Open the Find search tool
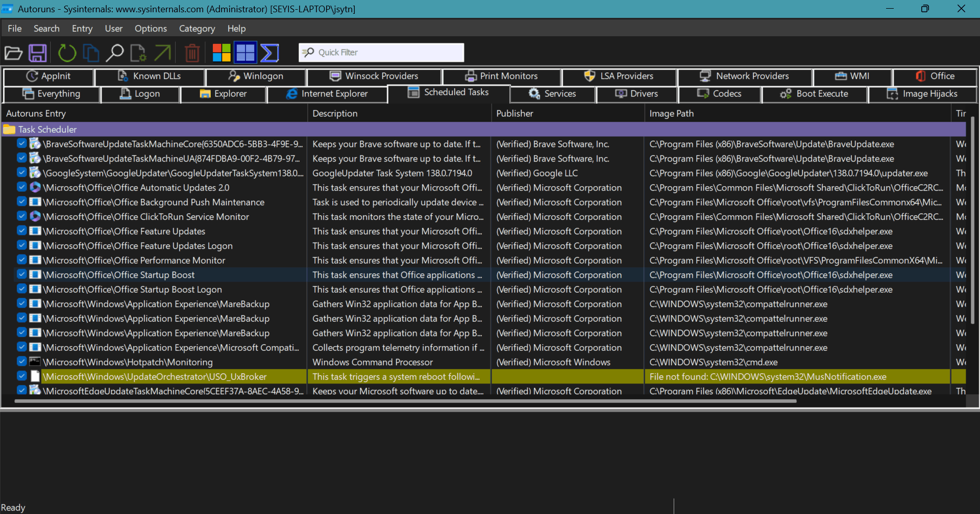The height and width of the screenshot is (514, 980). coord(115,53)
